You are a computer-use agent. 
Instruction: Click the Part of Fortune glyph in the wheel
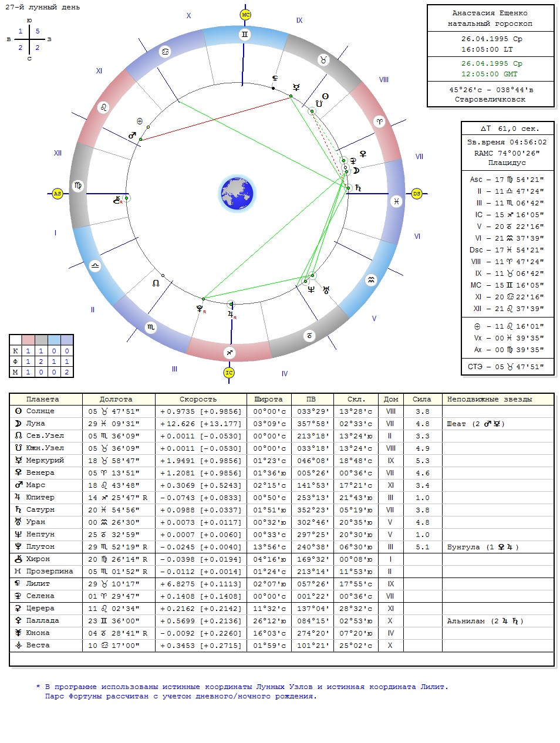140,121
